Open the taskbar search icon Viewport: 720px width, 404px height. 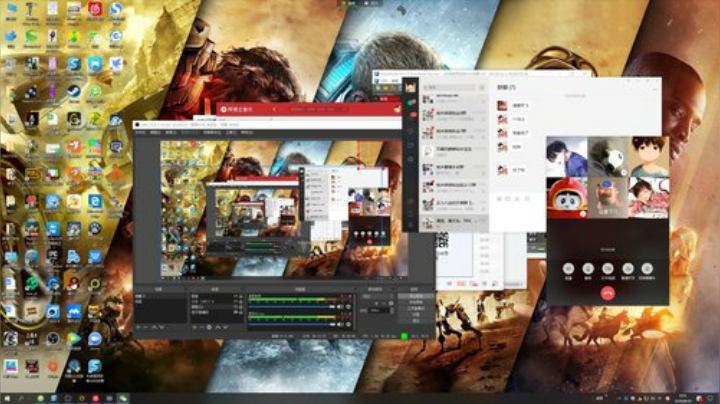click(x=21, y=398)
